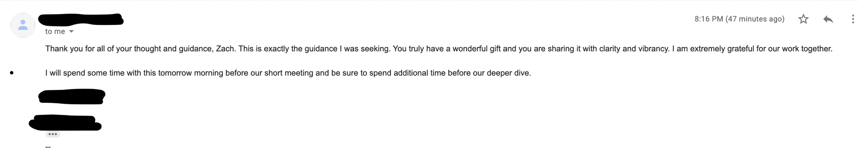This screenshot has width=868, height=150.
Task: Reply to the email with arrow icon
Action: 828,19
